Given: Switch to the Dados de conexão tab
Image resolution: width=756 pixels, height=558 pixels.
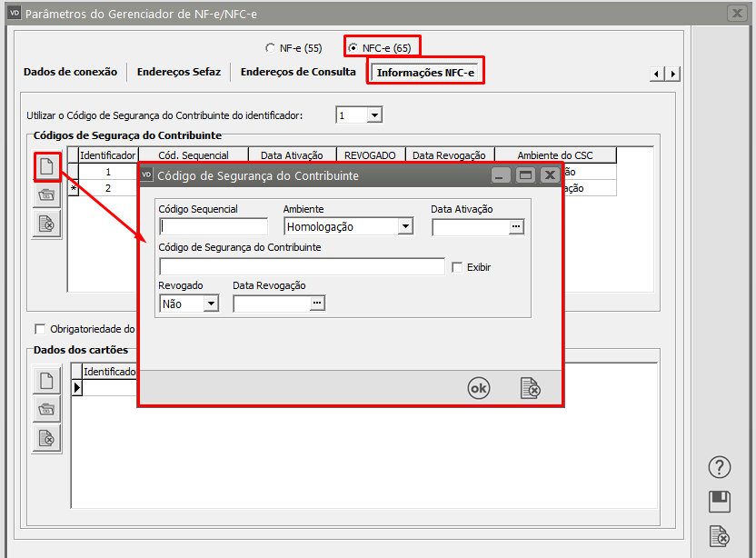Looking at the screenshot, I should tap(70, 72).
